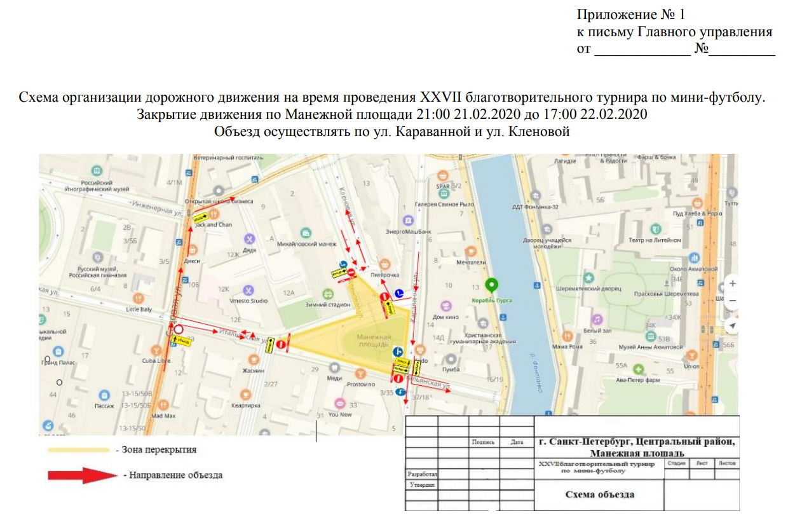Open the SPAR supermarket icon

point(443,175)
